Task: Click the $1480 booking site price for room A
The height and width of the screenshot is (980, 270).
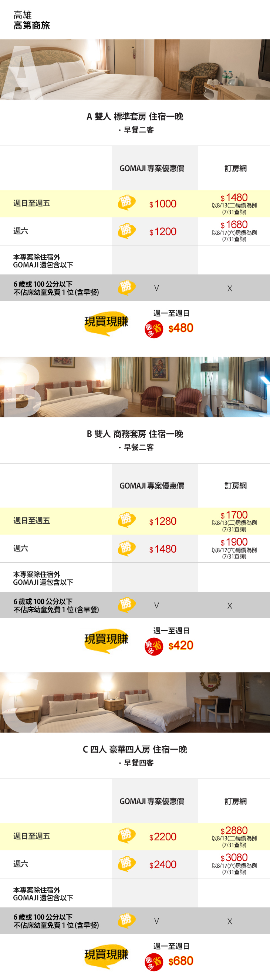Action: 234,198
